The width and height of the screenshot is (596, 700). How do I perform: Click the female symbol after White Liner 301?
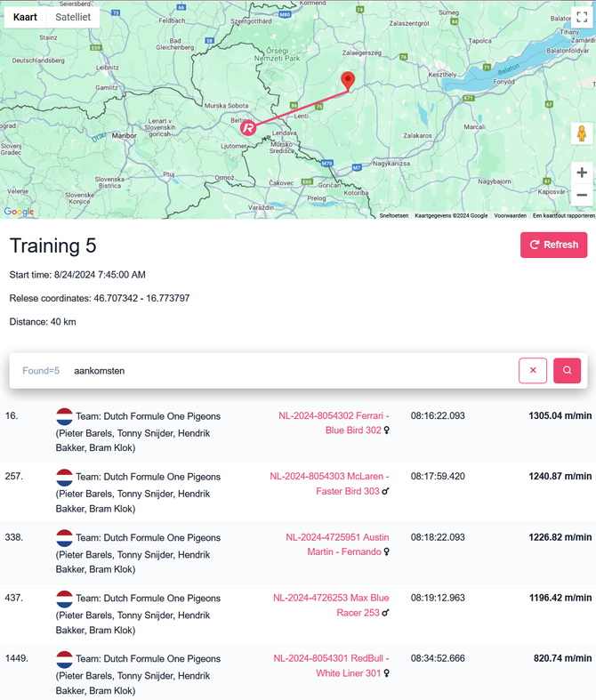387,673
